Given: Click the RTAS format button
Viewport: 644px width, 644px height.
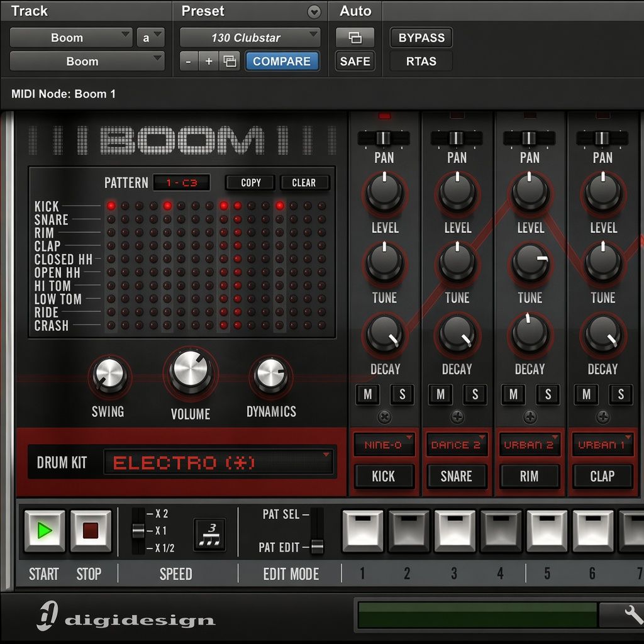Looking at the screenshot, I should tap(421, 61).
